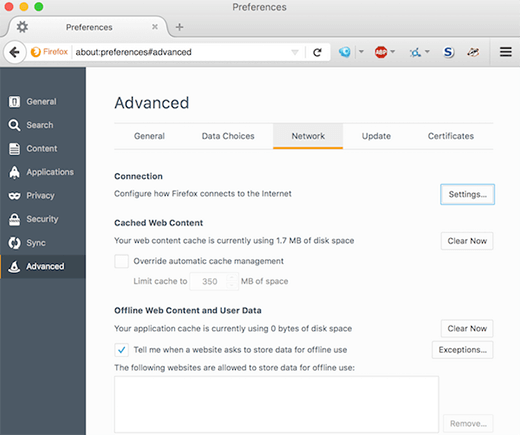520x435 pixels.
Task: Enable Override automatic cache management checkbox
Action: (x=121, y=261)
